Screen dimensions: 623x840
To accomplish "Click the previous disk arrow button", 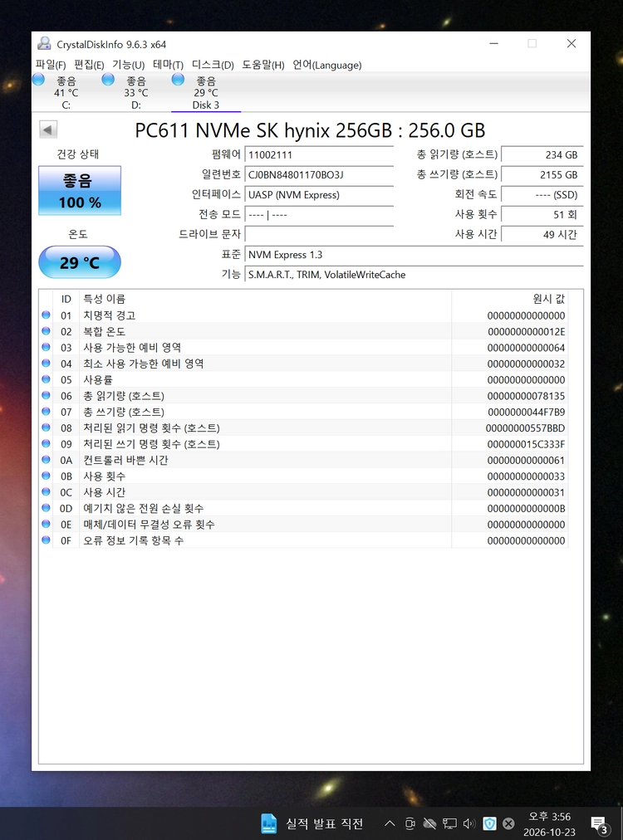I will (47, 129).
